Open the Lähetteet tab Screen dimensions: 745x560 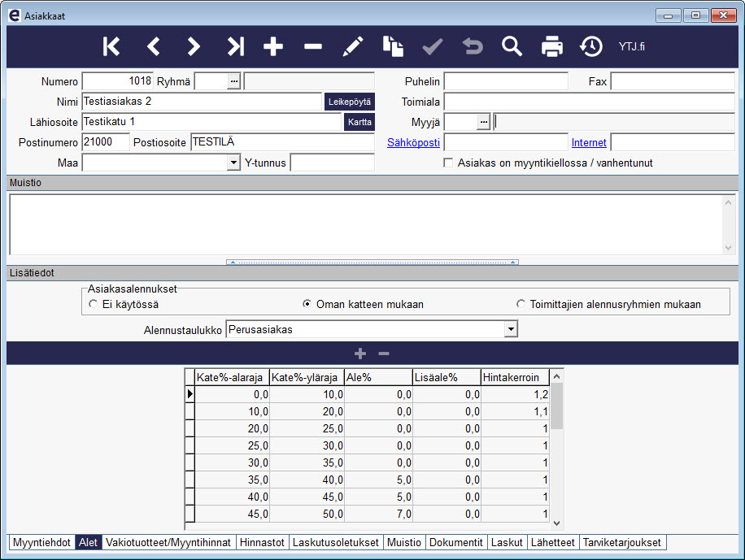[x=552, y=542]
